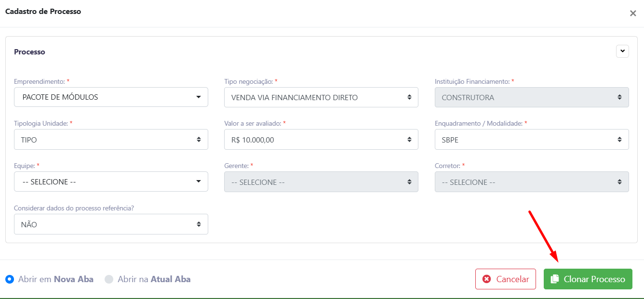Open the Empreendimento dropdown

point(111,97)
